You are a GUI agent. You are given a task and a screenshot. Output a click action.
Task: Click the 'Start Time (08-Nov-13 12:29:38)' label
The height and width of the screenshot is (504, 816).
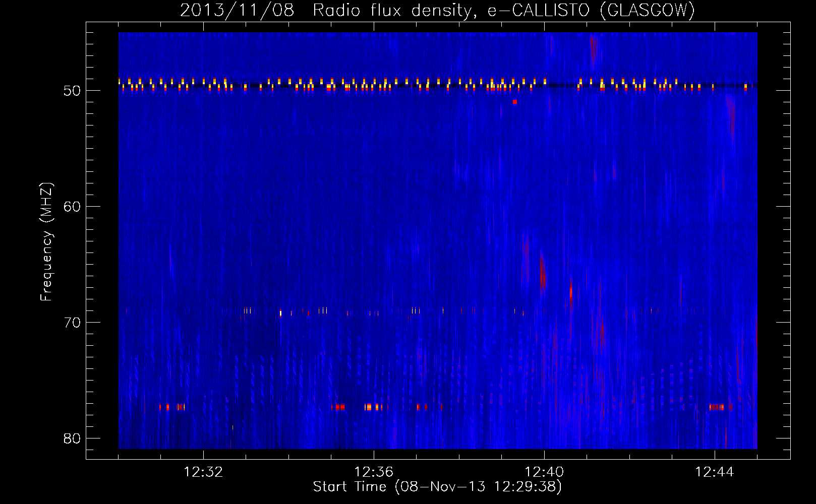click(437, 487)
